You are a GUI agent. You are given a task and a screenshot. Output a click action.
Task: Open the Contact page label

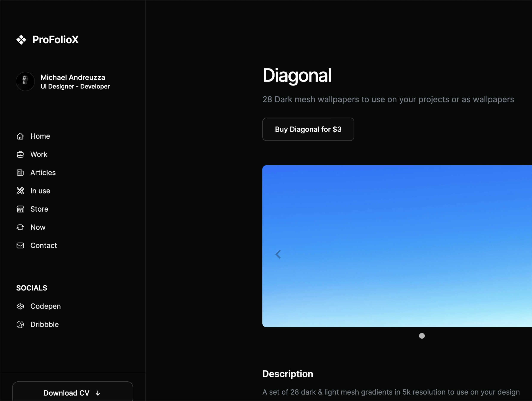pos(44,246)
